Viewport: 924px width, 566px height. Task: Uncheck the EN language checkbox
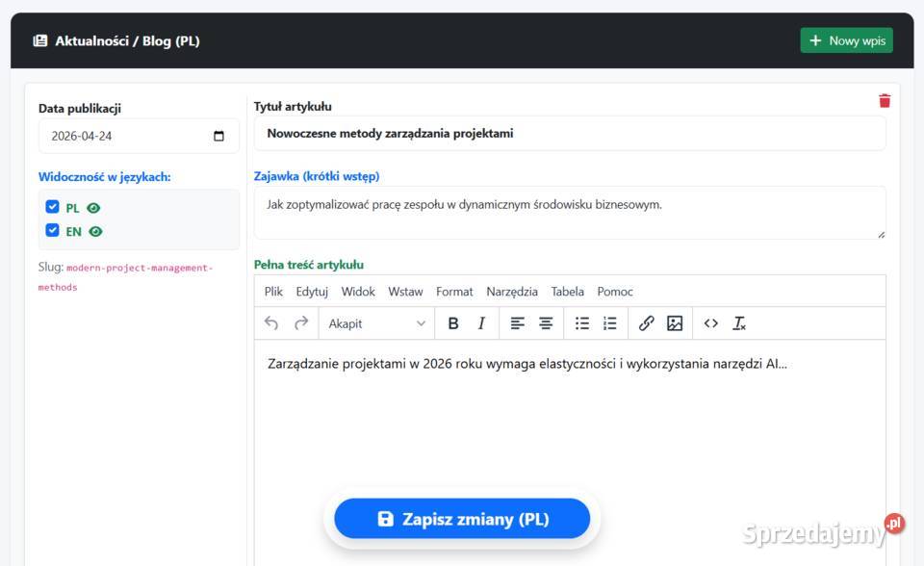[53, 230]
